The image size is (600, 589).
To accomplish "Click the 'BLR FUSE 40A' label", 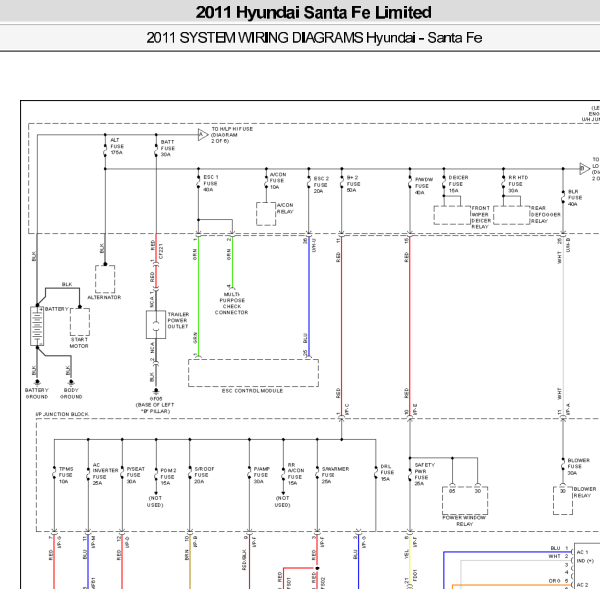I will [x=574, y=197].
